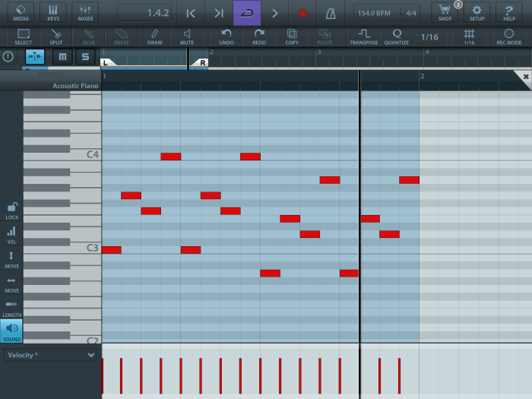Choose the Split tool
The height and width of the screenshot is (399, 532).
(56, 36)
